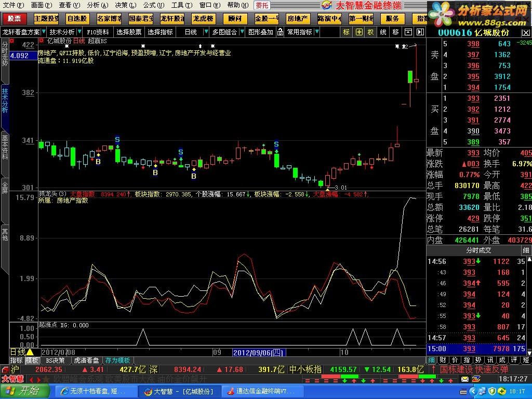Click the red icon left of the 沪 index
This screenshot has height=399, width=532.
(x=5, y=369)
